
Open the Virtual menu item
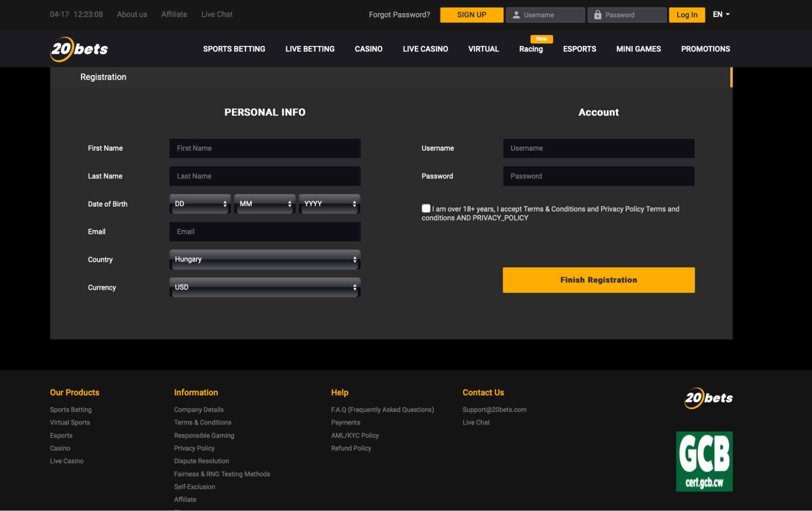[x=483, y=49]
